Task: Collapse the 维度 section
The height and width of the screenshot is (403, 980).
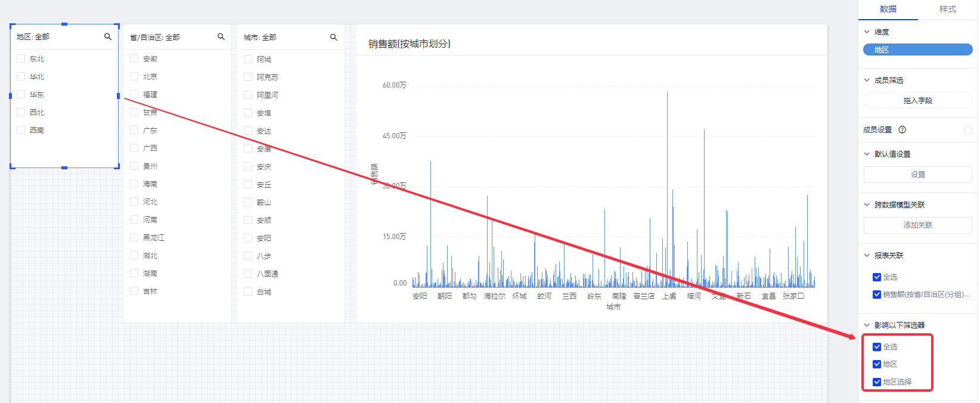Action: (x=867, y=32)
